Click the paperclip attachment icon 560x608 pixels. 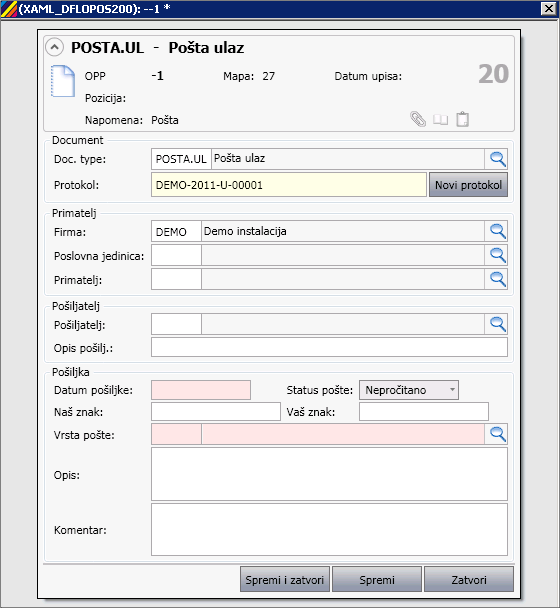coord(418,119)
